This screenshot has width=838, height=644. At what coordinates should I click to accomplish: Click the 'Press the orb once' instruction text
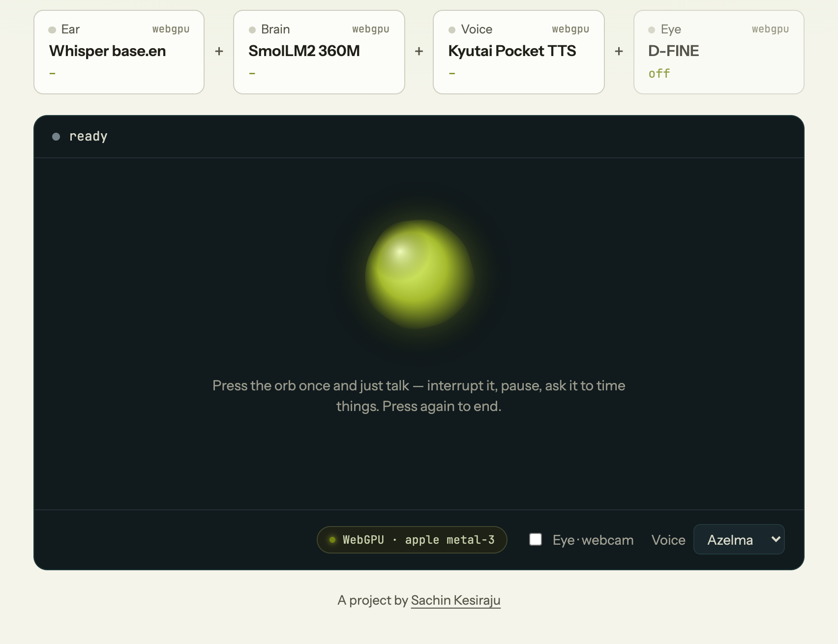click(419, 396)
